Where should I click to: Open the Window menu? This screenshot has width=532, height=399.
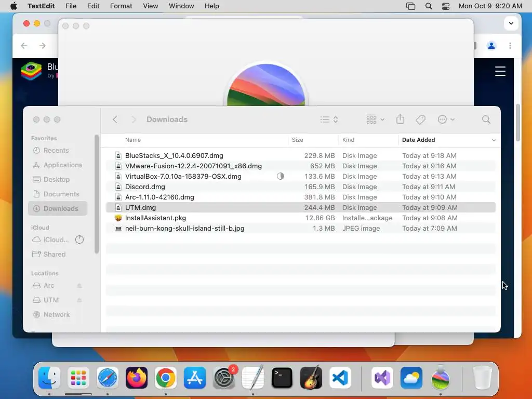181,6
